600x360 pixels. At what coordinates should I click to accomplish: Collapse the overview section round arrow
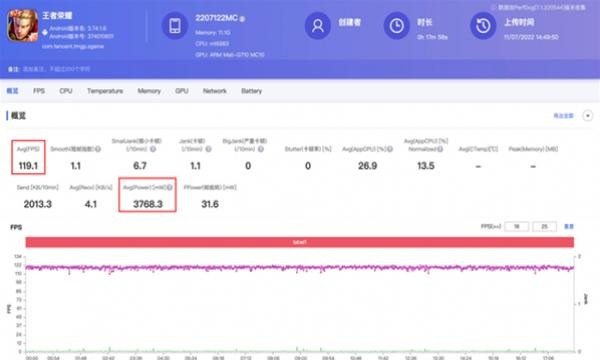click(588, 116)
